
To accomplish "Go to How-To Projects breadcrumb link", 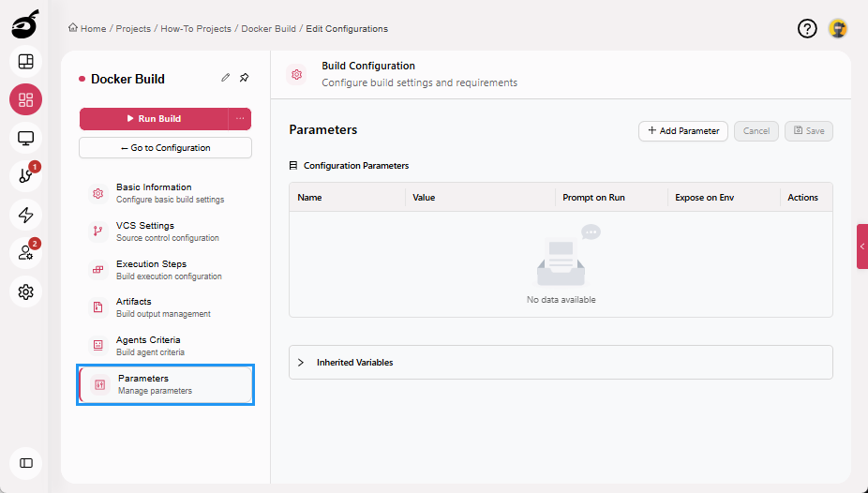I will (x=196, y=29).
